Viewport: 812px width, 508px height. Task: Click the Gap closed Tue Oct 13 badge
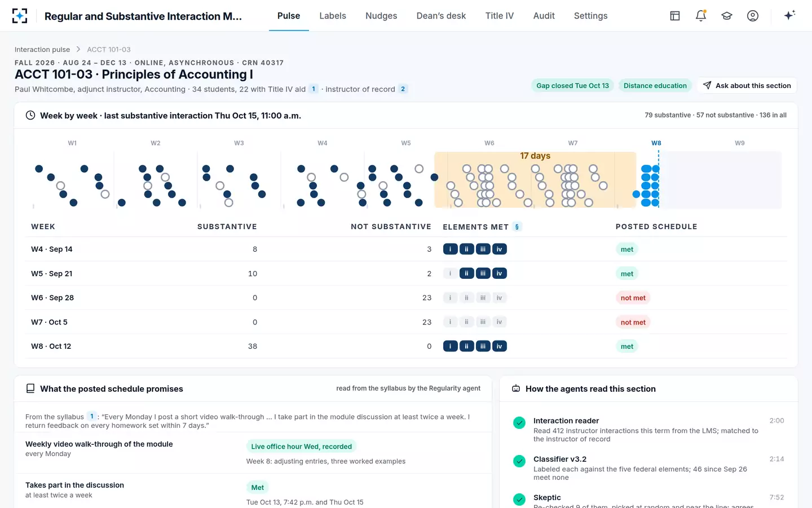click(573, 86)
